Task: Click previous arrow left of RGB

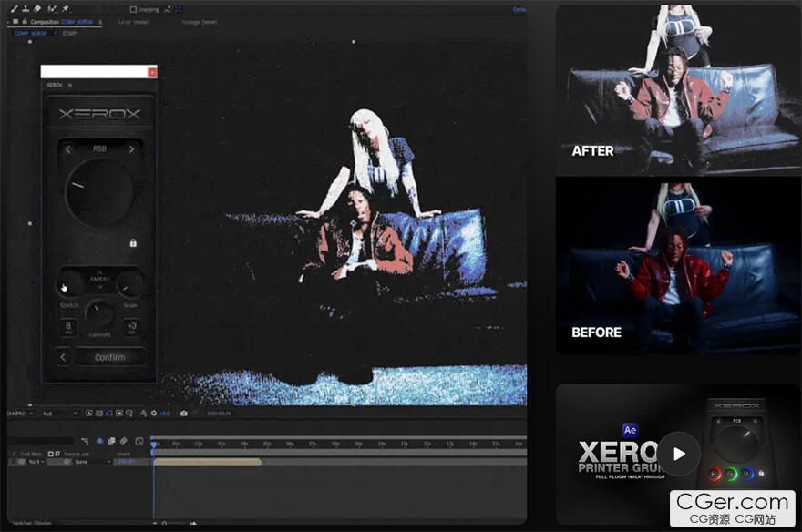Action: 68,149
